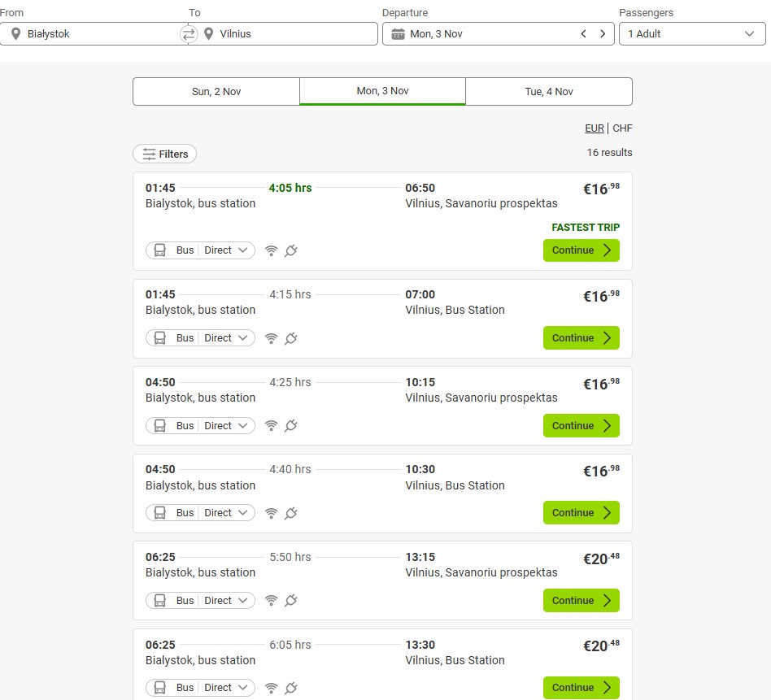
Task: Click the bus icon on the 04:50–10:15 trip
Action: coord(160,426)
